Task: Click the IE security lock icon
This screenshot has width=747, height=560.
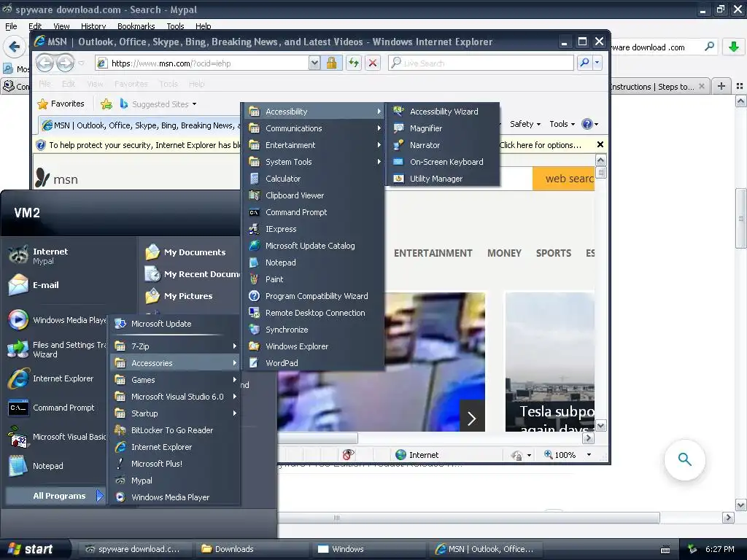Action: coord(332,63)
